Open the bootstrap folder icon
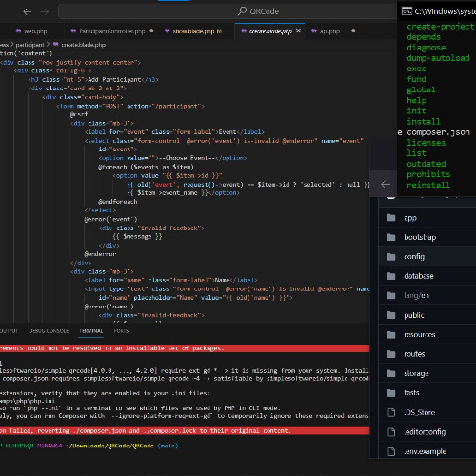This screenshot has width=476, height=476. [391, 237]
